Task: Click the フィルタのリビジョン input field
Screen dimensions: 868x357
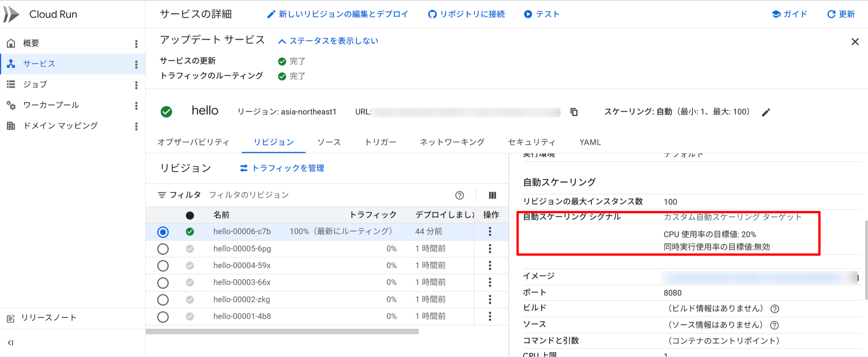Action: point(249,195)
